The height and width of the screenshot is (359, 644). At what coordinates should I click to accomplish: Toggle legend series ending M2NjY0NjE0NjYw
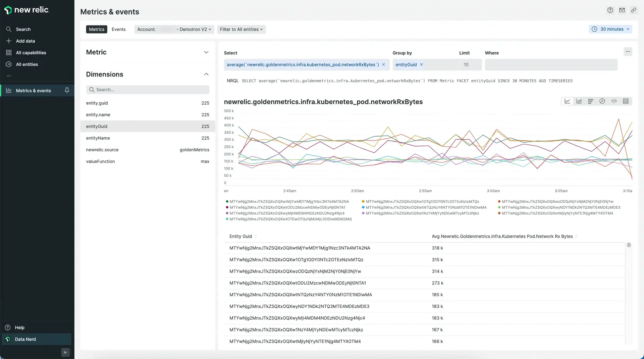(x=556, y=202)
